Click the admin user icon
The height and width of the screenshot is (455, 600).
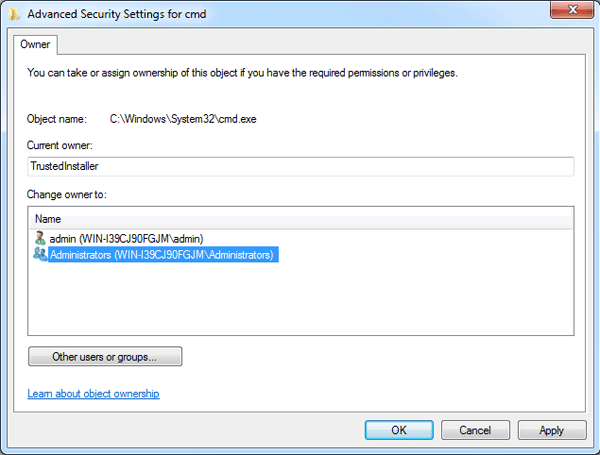coord(40,238)
